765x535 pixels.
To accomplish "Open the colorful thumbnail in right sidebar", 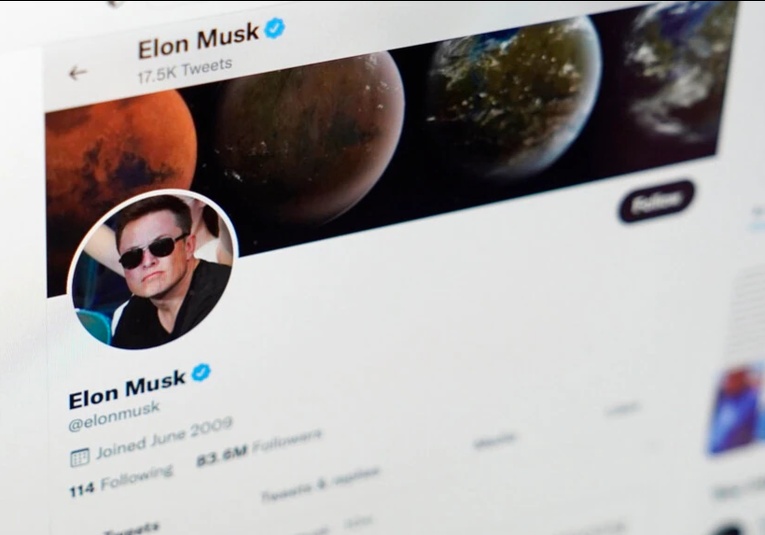I will pos(737,409).
